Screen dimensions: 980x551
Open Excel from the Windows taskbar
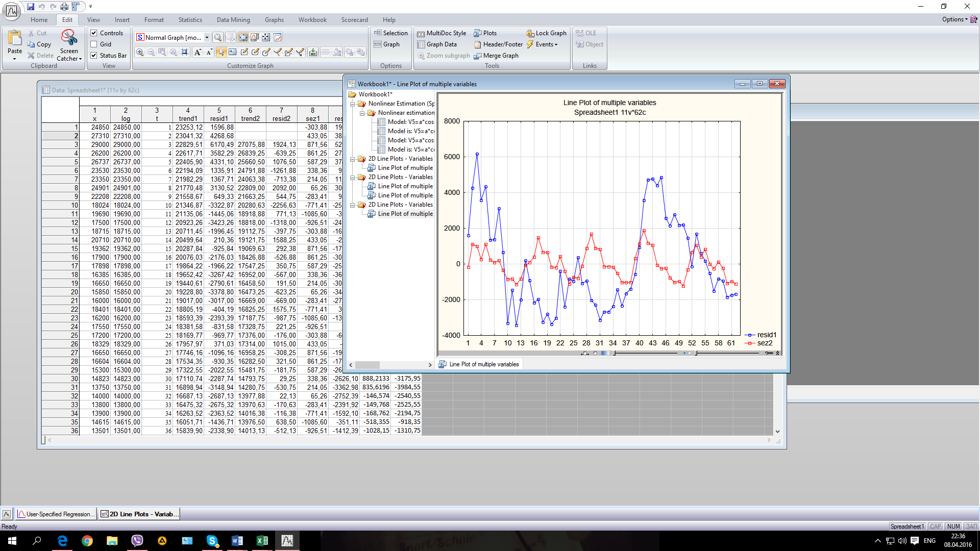(x=262, y=541)
